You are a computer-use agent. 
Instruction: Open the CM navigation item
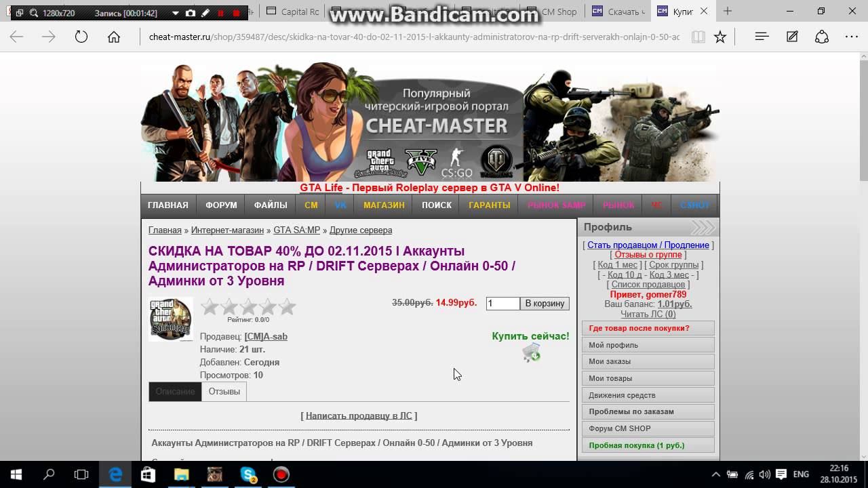point(311,205)
